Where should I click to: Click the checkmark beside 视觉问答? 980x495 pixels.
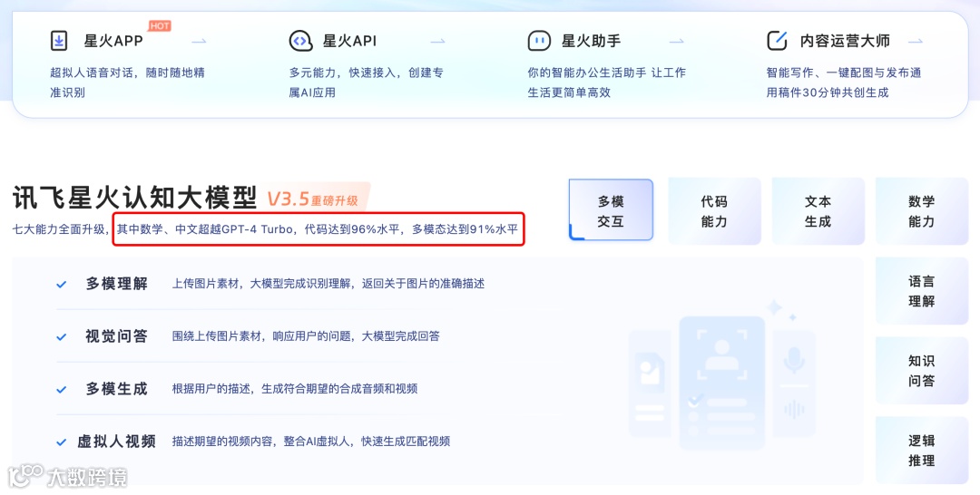(62, 337)
